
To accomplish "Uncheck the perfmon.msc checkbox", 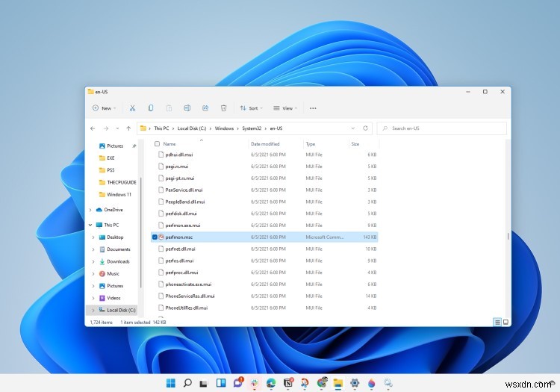I will tap(155, 237).
